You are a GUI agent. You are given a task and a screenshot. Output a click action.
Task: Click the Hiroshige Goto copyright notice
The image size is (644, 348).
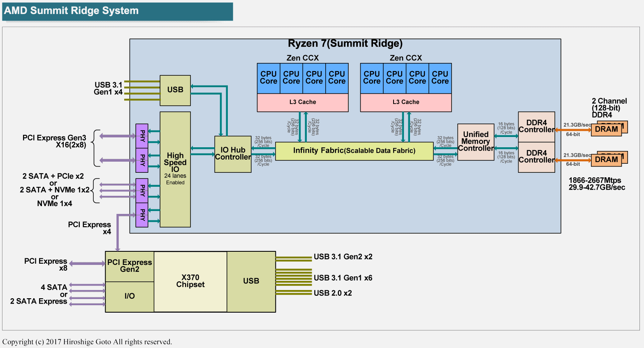(87, 342)
